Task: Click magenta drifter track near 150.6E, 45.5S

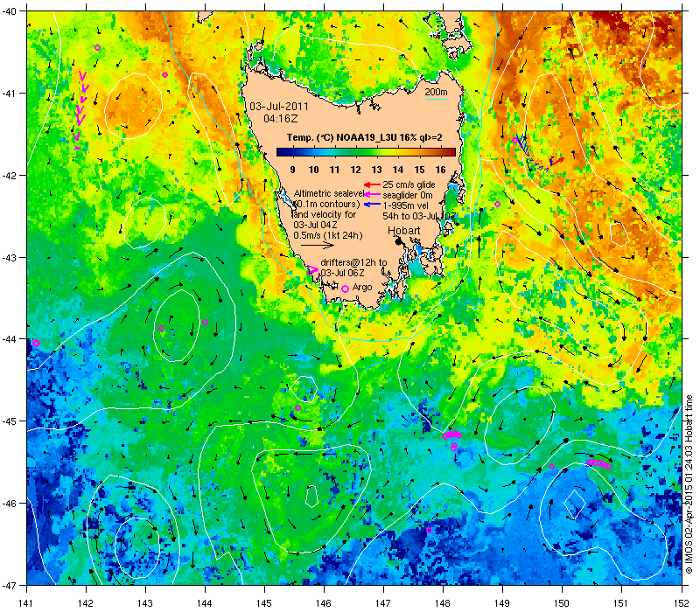Action: pos(599,464)
